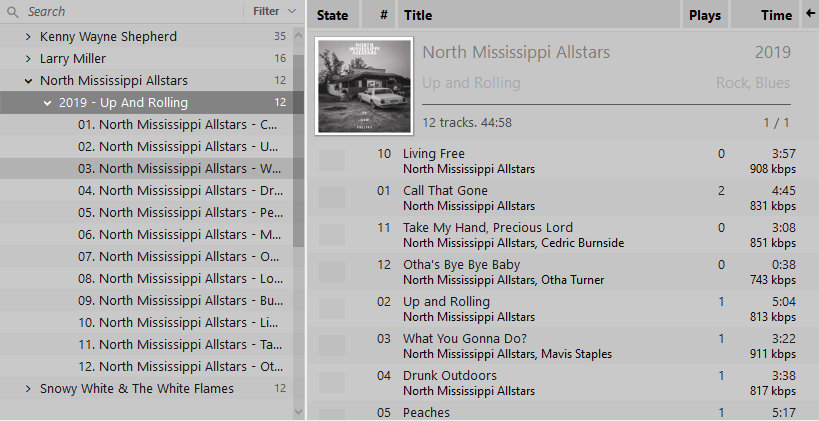Click the State column header
The width and height of the screenshot is (819, 421).
[x=333, y=15]
